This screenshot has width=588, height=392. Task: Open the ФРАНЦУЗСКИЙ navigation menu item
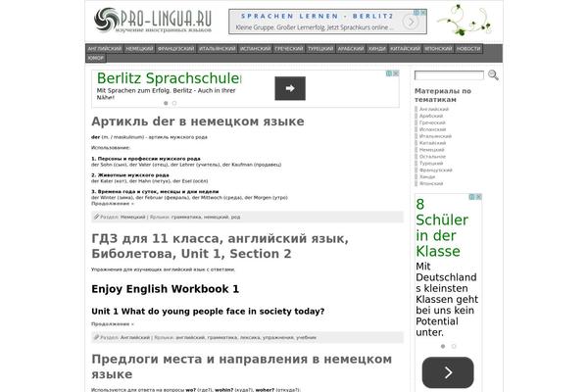click(175, 49)
